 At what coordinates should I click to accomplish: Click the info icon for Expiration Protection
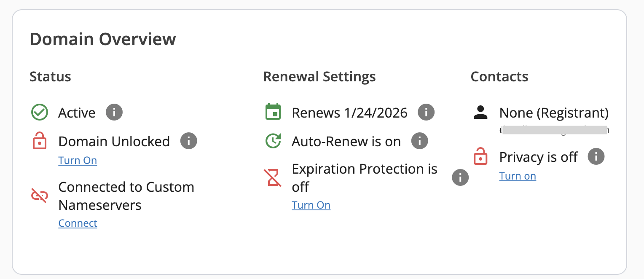(x=460, y=177)
